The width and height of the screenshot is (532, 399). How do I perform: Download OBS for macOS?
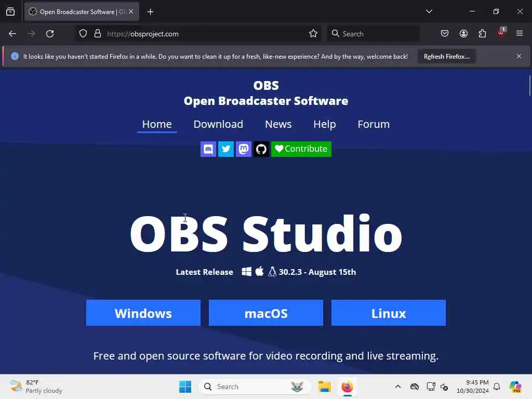pyautogui.click(x=265, y=313)
